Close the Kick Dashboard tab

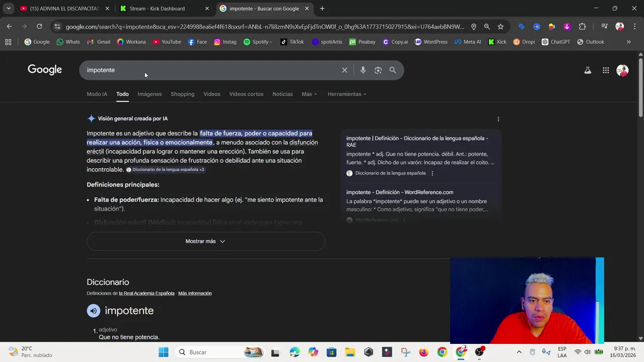207,9
